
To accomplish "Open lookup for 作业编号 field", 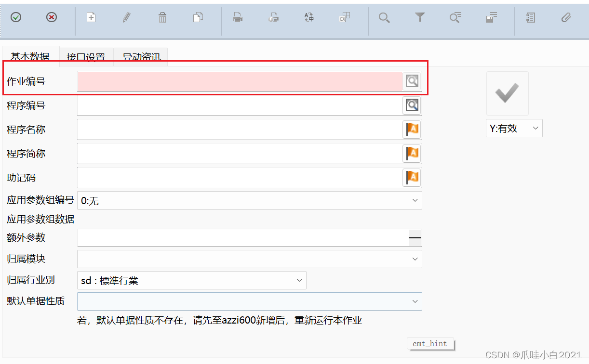I will [x=412, y=81].
